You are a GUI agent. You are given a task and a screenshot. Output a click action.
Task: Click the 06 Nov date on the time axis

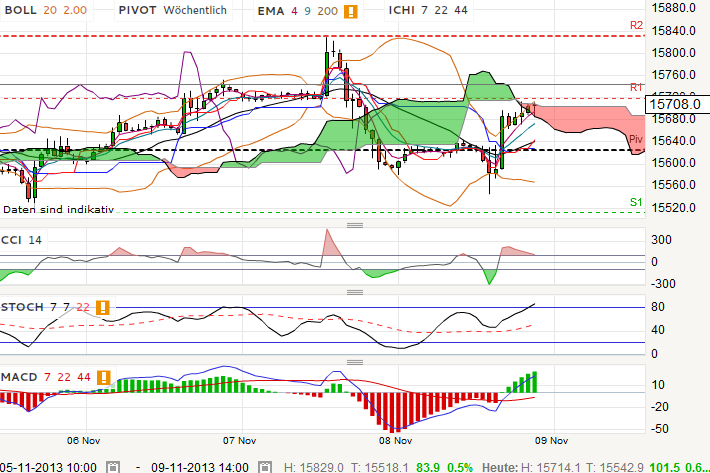(x=83, y=440)
